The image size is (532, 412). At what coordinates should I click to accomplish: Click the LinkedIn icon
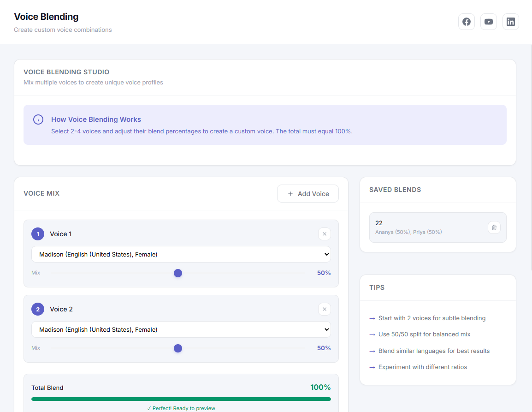pyautogui.click(x=510, y=21)
